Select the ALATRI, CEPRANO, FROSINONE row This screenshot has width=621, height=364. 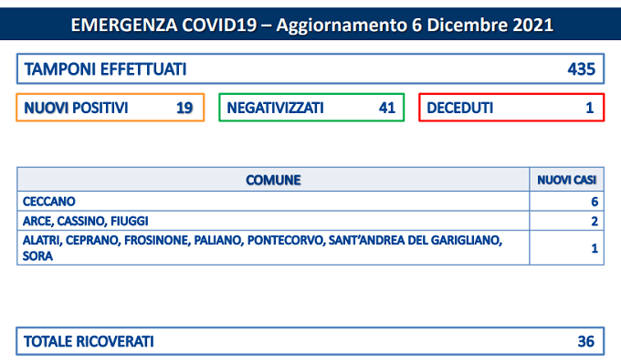pos(310,247)
